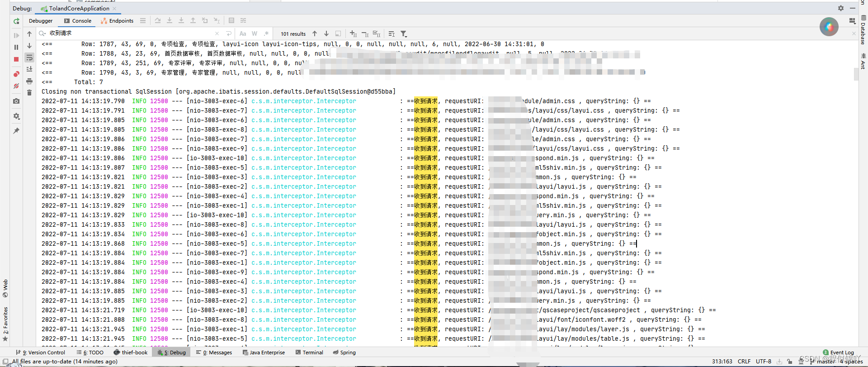Toggle soft-wrap in console output
Viewport: 868px width, 367px height.
click(x=29, y=57)
